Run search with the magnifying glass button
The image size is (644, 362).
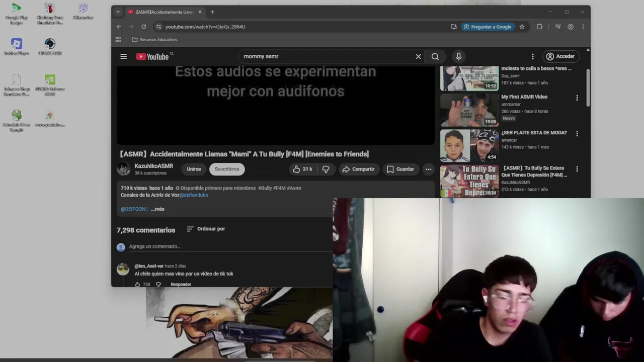435,56
